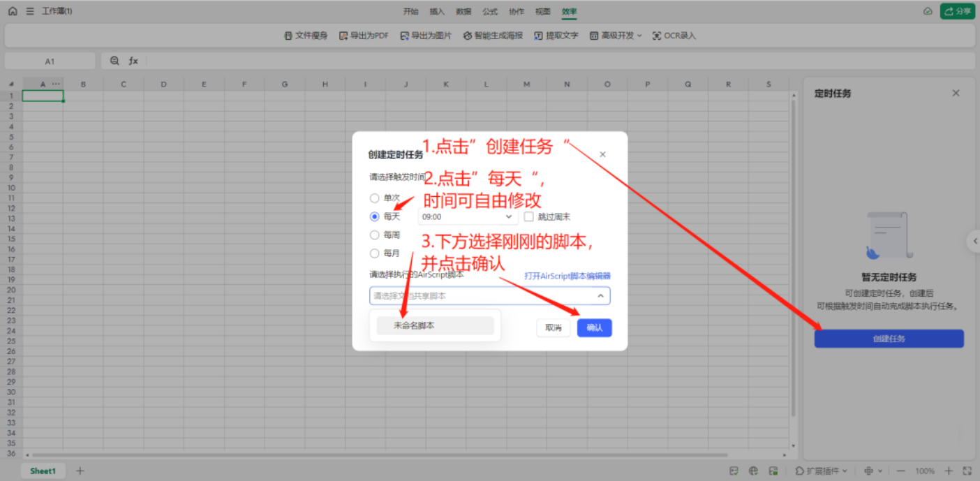Enter fullscreen via status bar icon
This screenshot has width=980, height=481.
pyautogui.click(x=967, y=471)
